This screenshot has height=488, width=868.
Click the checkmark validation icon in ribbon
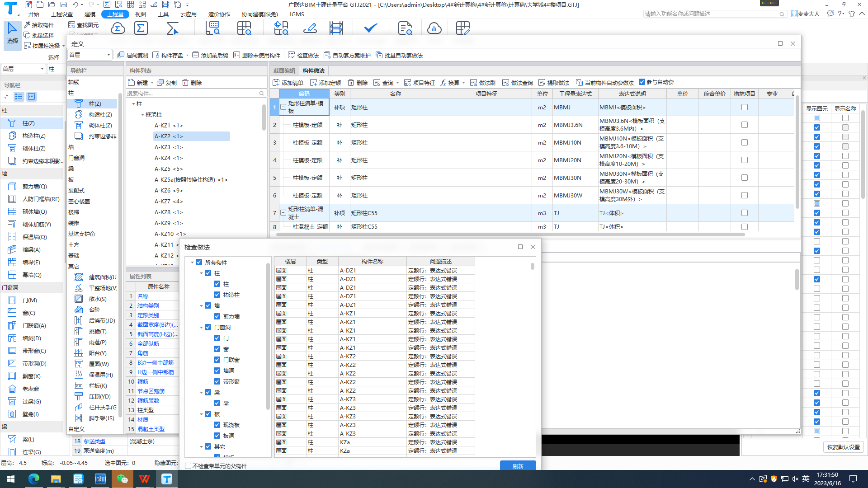[370, 28]
